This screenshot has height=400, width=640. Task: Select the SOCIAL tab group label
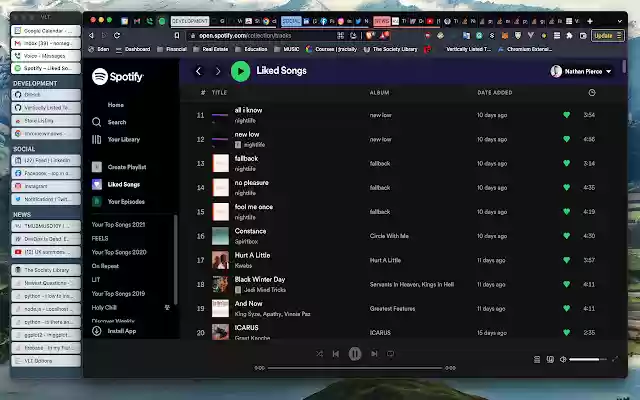tap(291, 21)
